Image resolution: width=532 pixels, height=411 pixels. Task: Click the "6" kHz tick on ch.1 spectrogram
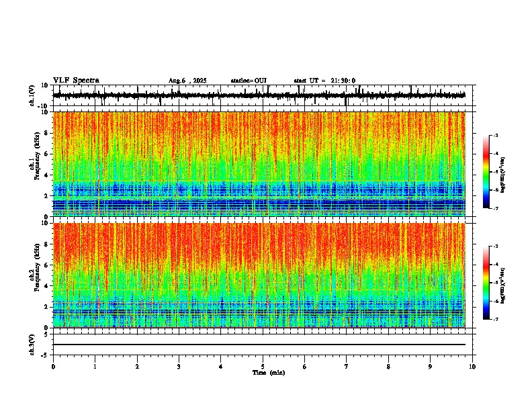tap(46, 154)
